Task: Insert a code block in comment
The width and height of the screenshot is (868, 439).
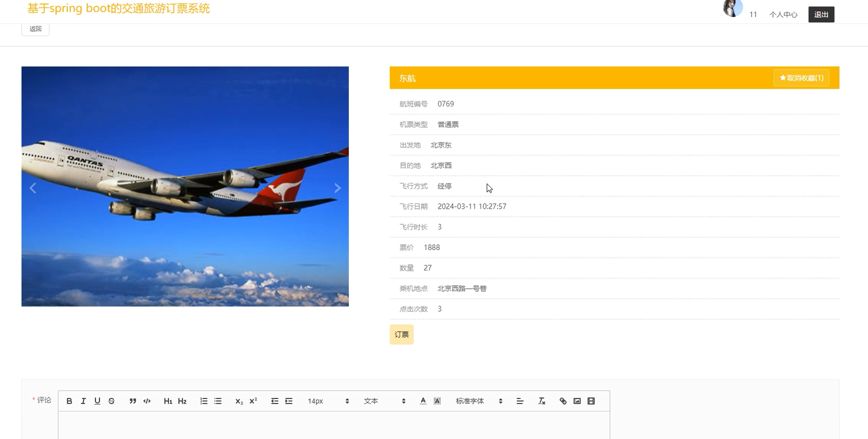Action: tap(147, 401)
